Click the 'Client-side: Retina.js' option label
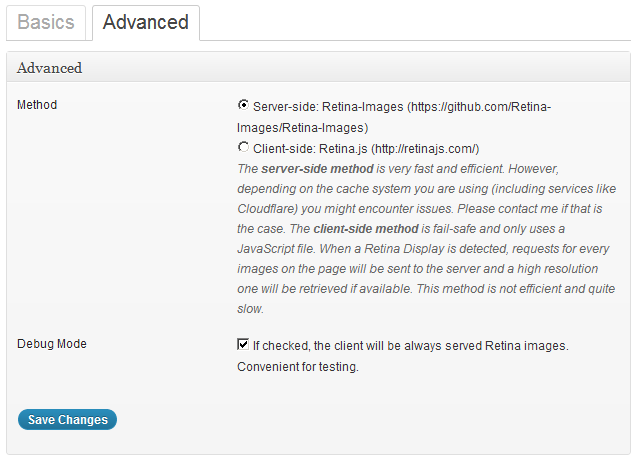 coord(310,148)
